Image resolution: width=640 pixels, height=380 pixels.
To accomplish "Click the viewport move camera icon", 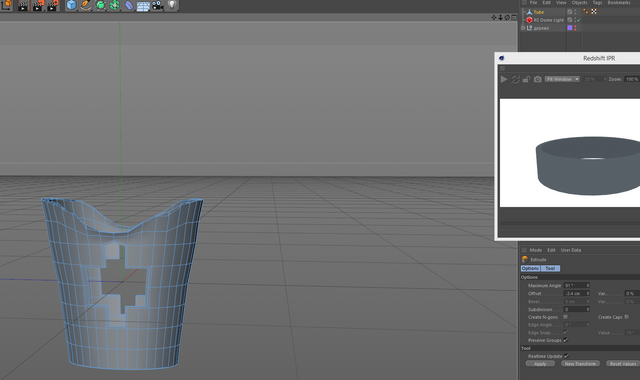I will [494, 18].
